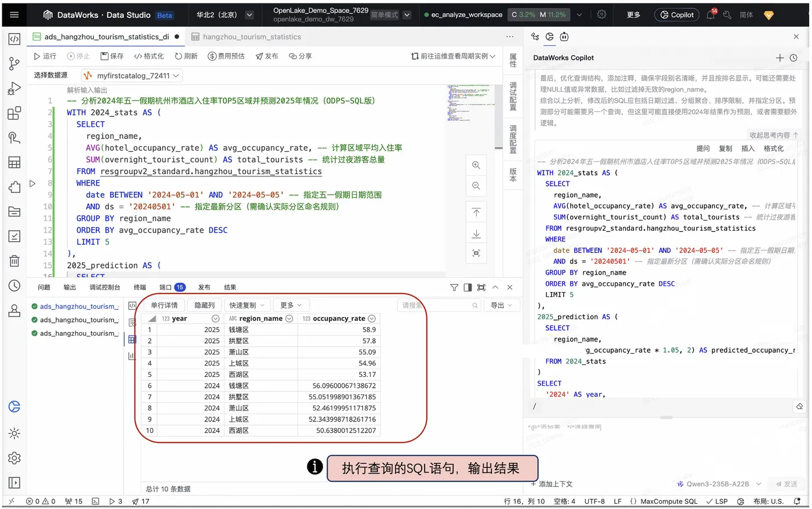Open the 调度配置 side tab
Screen dimensions: 812x509
pyautogui.click(x=513, y=139)
